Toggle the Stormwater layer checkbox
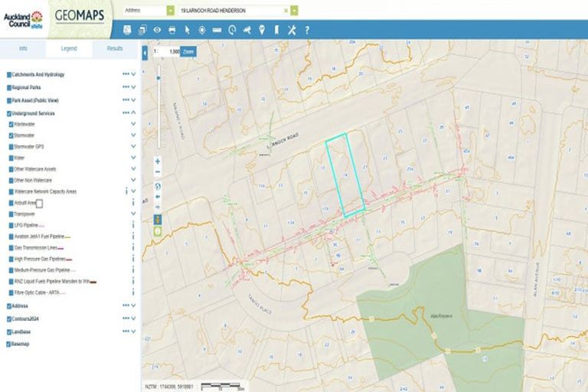 [11, 136]
